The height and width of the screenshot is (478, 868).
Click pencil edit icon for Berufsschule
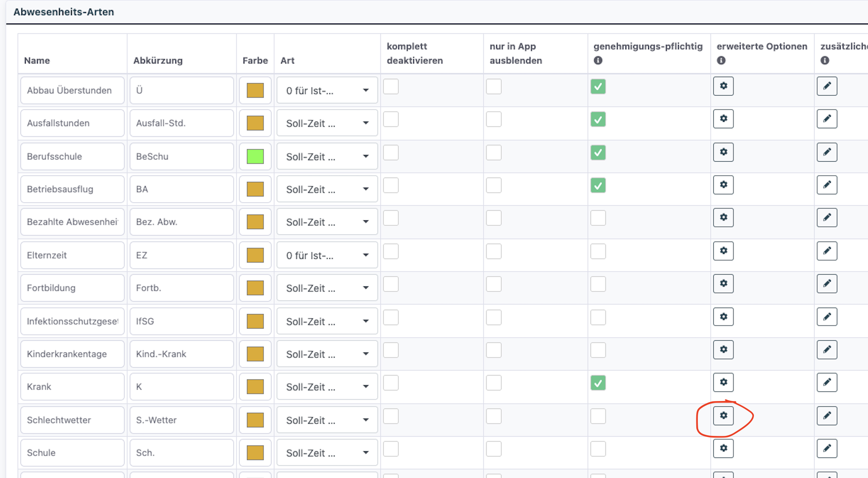tap(827, 152)
